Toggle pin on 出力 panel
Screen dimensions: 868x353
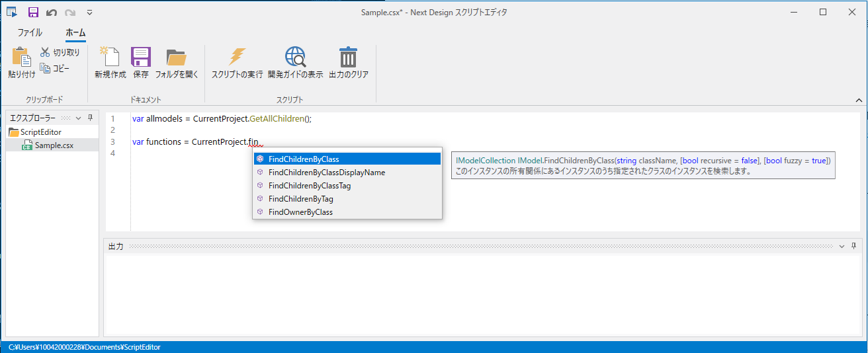[x=854, y=246]
